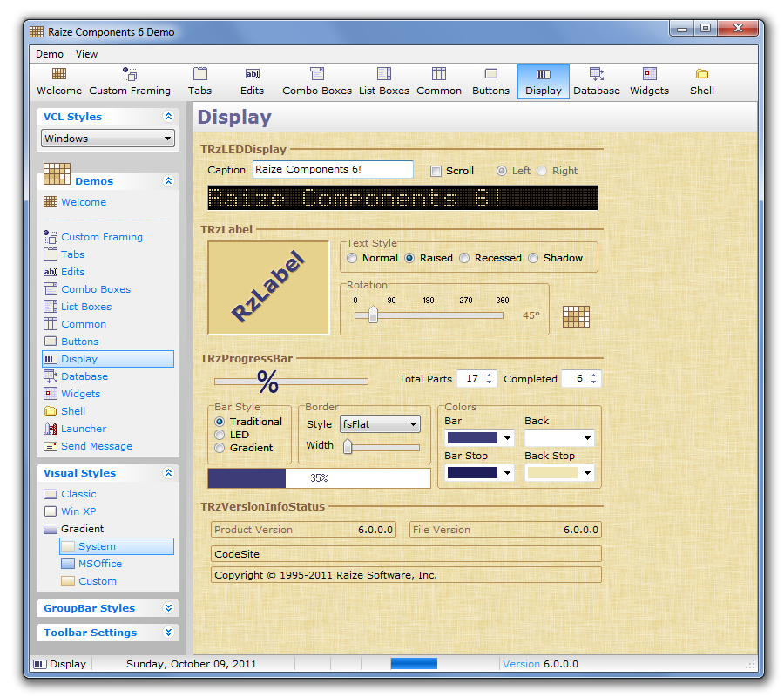784x697 pixels.
Task: Click Edits icon in Demos sidebar
Action: point(51,272)
